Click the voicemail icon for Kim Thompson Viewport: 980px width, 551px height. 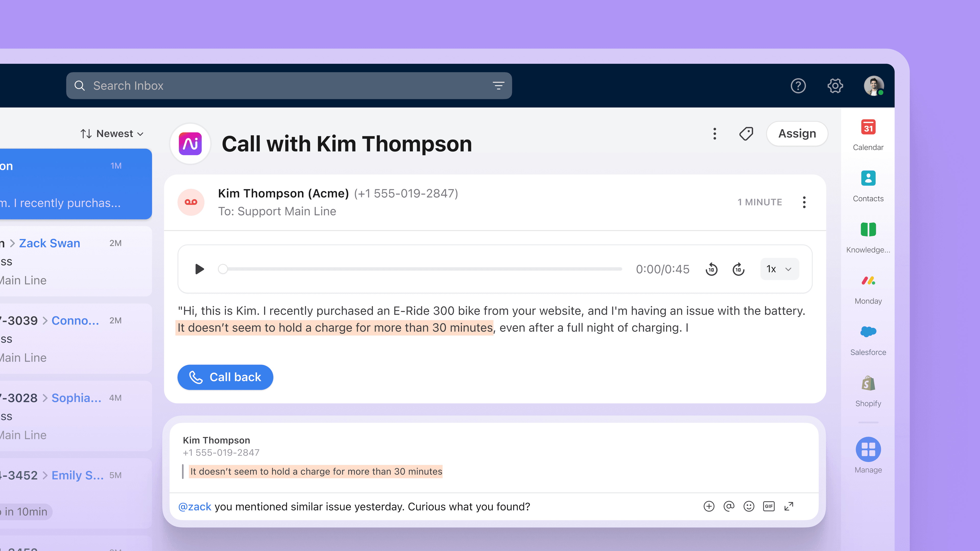point(191,202)
